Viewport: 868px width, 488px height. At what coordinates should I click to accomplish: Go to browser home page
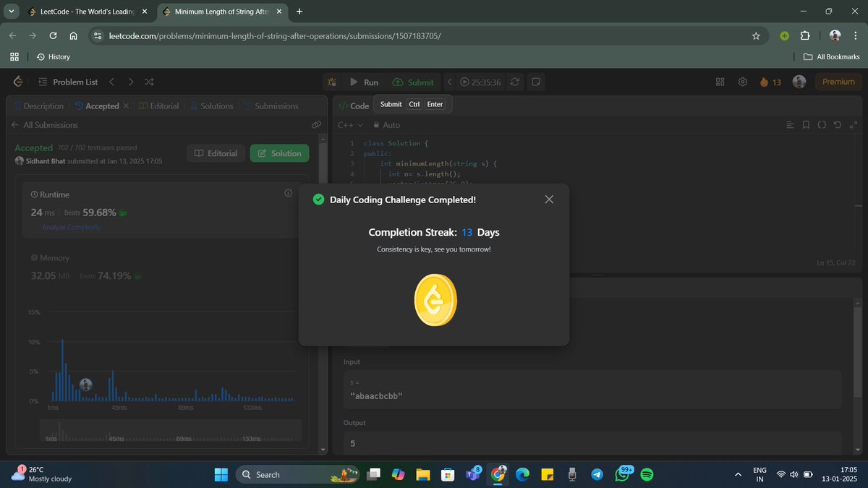(74, 35)
